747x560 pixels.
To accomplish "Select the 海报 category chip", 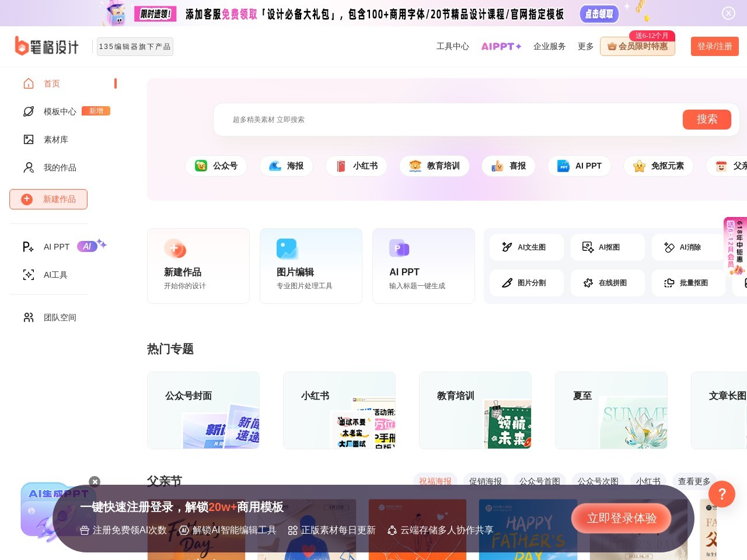I will pyautogui.click(x=286, y=166).
